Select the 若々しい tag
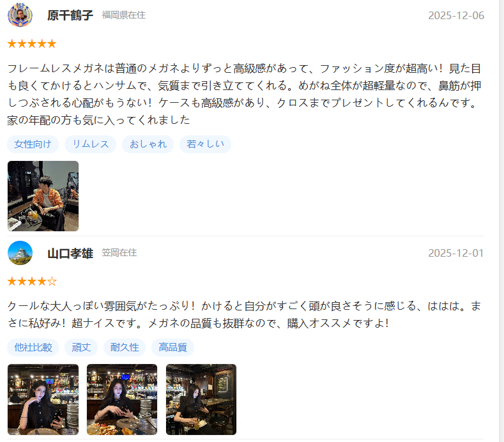The image size is (504, 442). point(206,144)
